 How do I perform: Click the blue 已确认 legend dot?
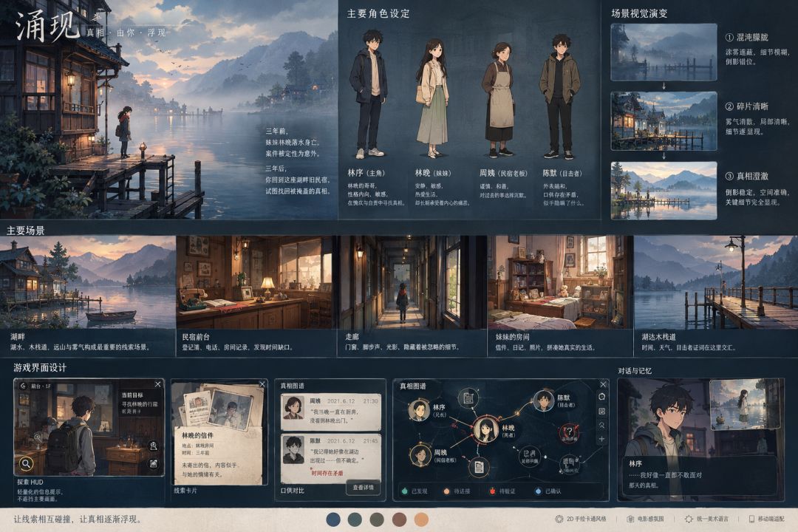coord(538,491)
